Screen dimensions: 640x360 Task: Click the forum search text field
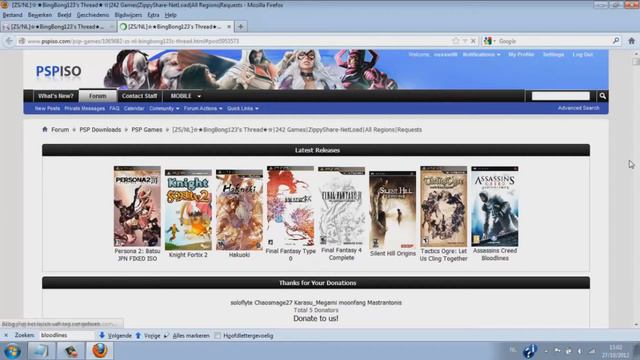tap(560, 96)
